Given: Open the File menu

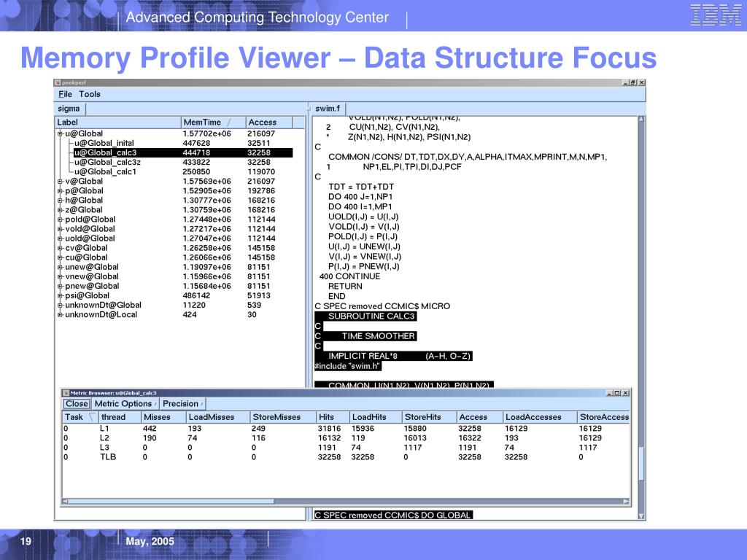Looking at the screenshot, I should pyautogui.click(x=65, y=94).
